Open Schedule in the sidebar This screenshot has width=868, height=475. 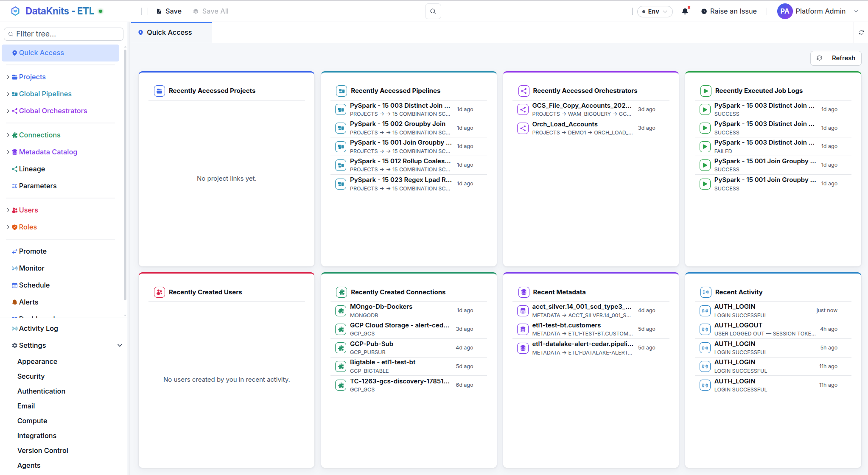[x=34, y=285]
